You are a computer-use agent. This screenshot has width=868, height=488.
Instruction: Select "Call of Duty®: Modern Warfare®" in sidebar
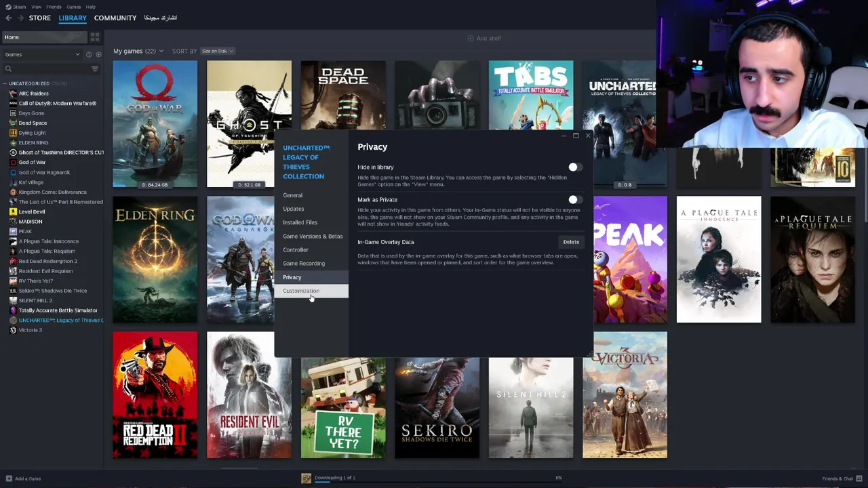pos(58,103)
